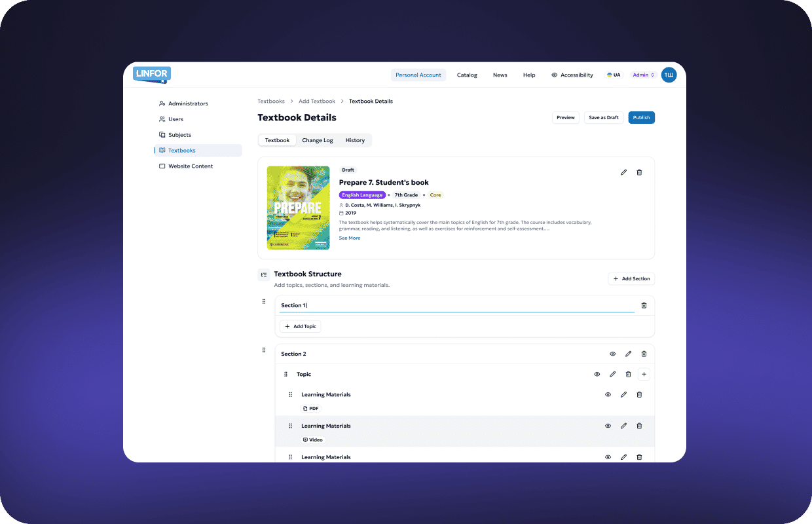The height and width of the screenshot is (524, 812).
Task: Switch to the Change Log tab
Action: (x=318, y=140)
